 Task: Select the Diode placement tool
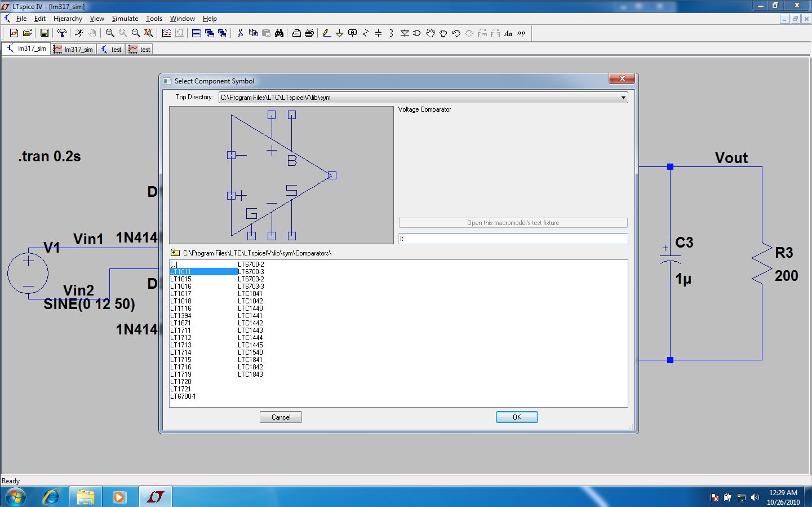coord(405,33)
